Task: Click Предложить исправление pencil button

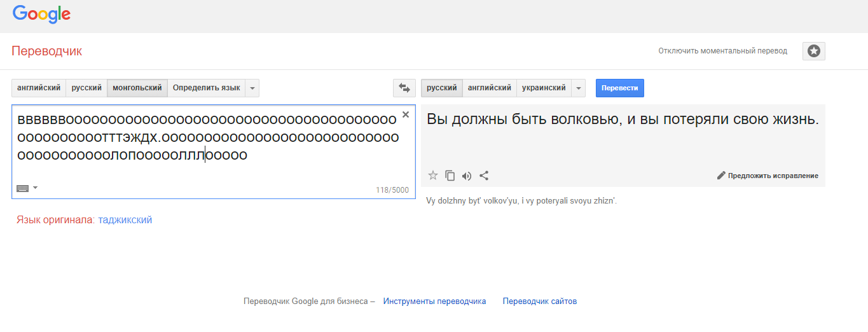Action: pyautogui.click(x=768, y=176)
